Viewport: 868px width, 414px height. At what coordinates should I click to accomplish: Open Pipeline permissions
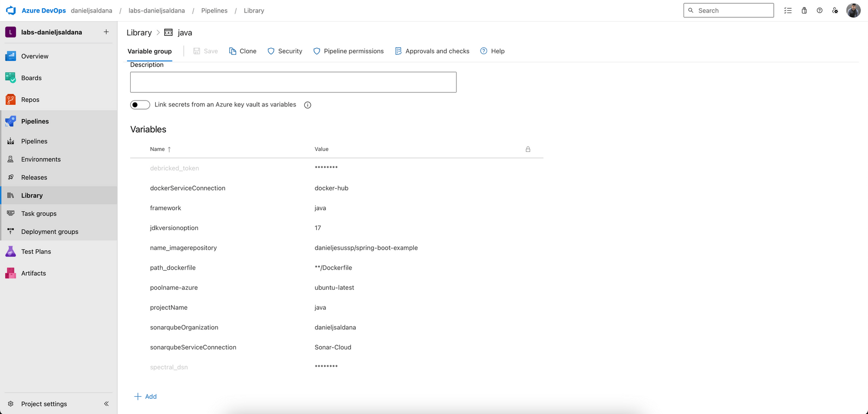(348, 51)
